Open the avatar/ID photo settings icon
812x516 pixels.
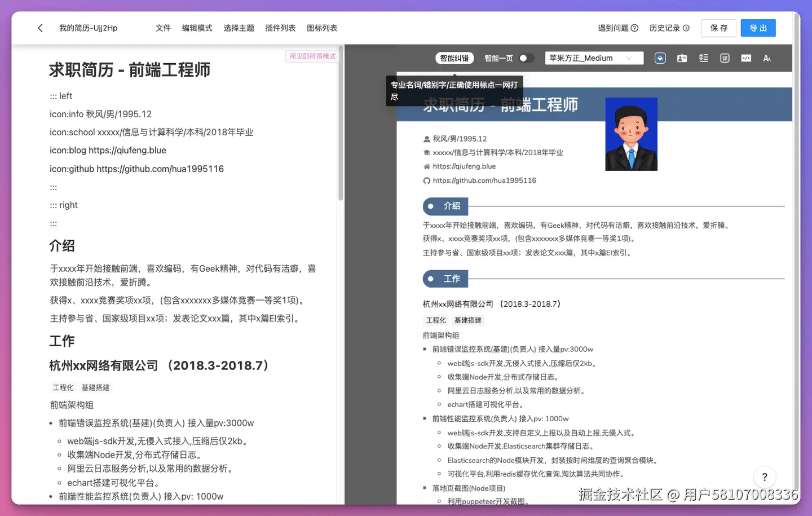pos(682,58)
